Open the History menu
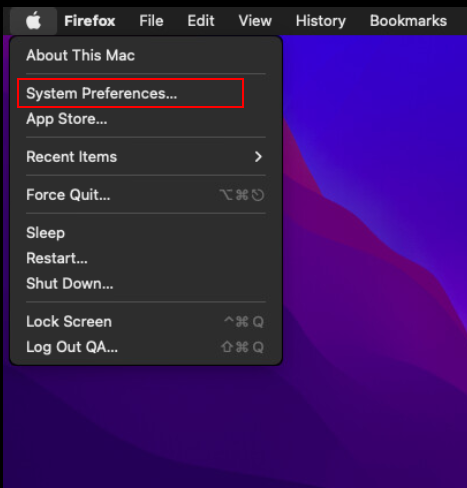 click(321, 21)
